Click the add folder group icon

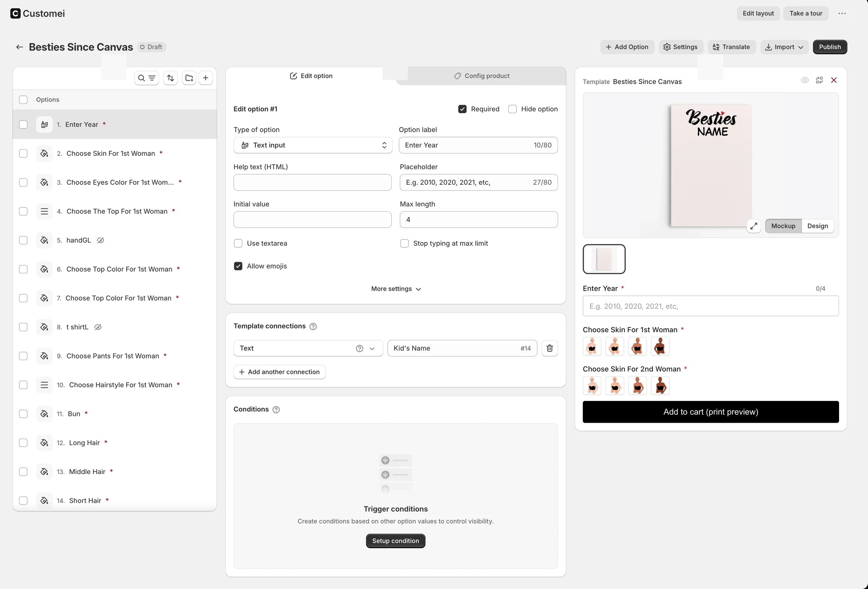coord(189,78)
